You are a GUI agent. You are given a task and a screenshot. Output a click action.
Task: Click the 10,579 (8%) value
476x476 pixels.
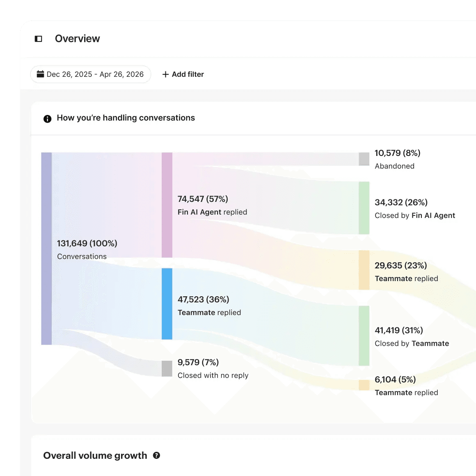(397, 153)
